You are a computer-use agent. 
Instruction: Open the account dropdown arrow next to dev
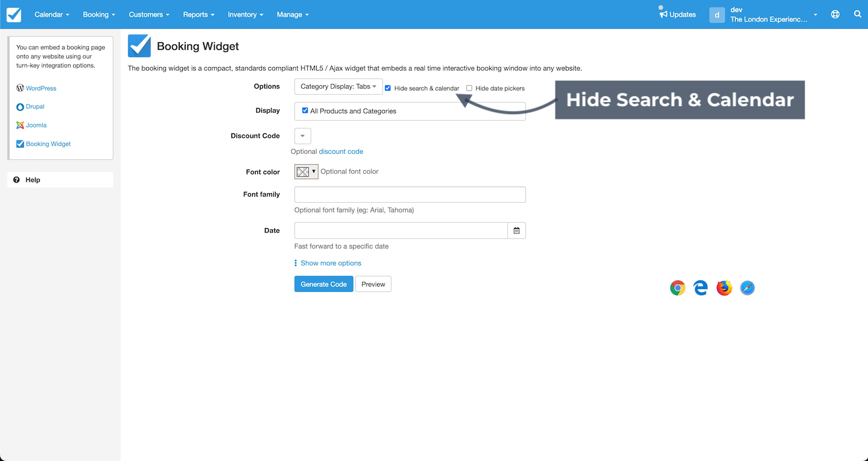(x=816, y=15)
